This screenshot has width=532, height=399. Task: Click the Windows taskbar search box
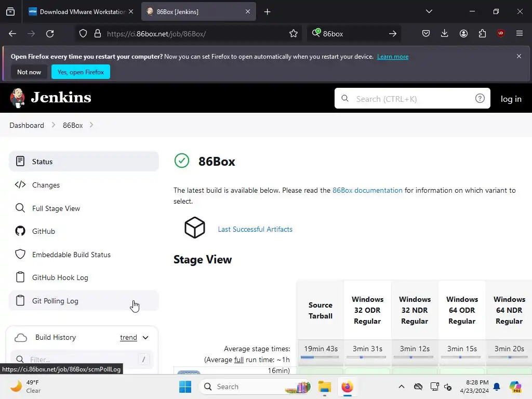255,387
